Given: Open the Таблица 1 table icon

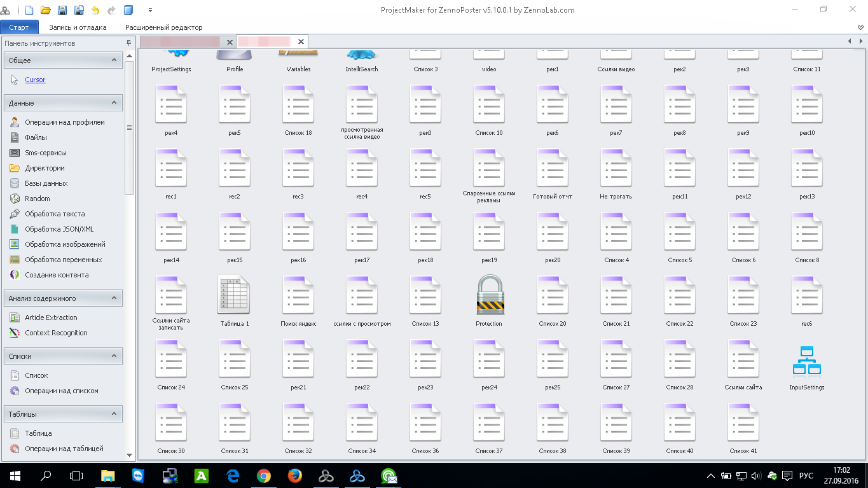Looking at the screenshot, I should click(234, 295).
